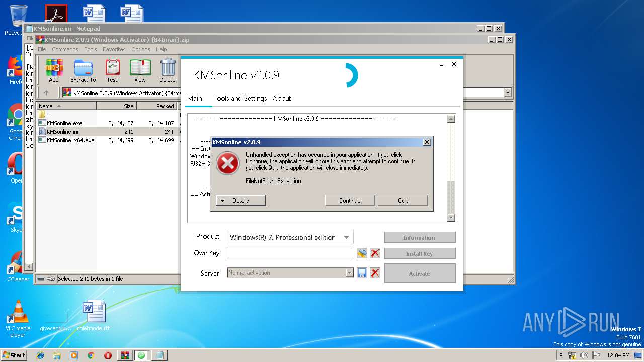Select KMSonline.exe in the archive list
The image size is (644, 362).
[64, 123]
